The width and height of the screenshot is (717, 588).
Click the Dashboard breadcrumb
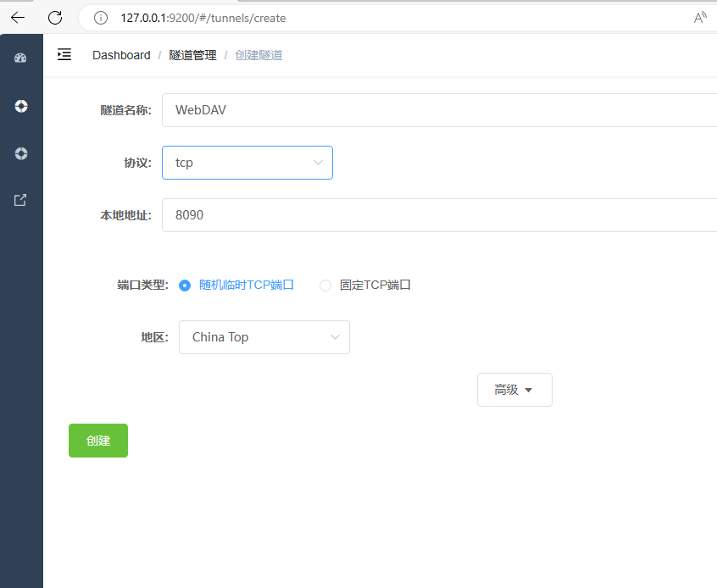coord(121,55)
